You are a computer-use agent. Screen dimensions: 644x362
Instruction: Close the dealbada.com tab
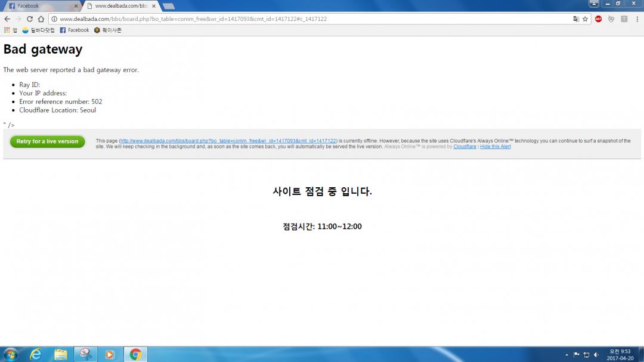tap(153, 6)
